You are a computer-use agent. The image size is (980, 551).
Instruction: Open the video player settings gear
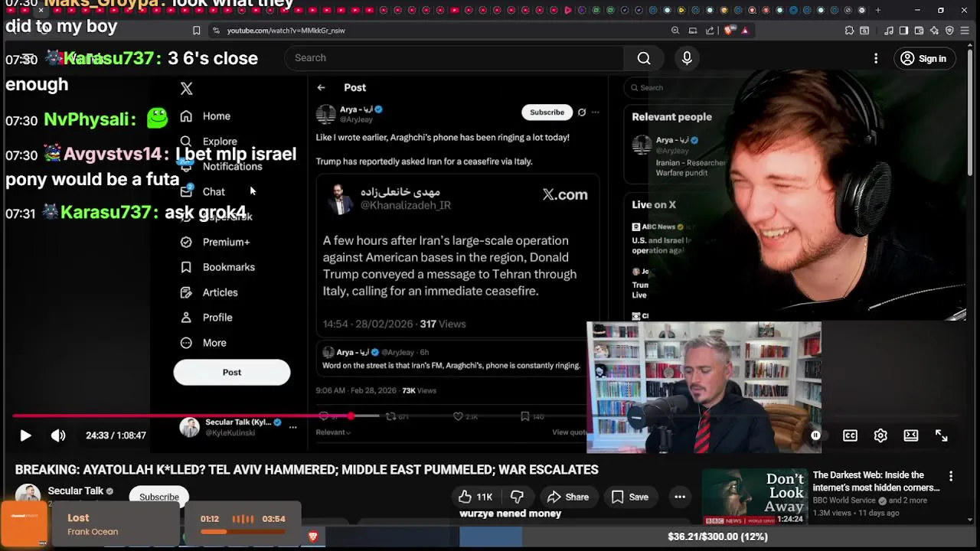tap(880, 435)
